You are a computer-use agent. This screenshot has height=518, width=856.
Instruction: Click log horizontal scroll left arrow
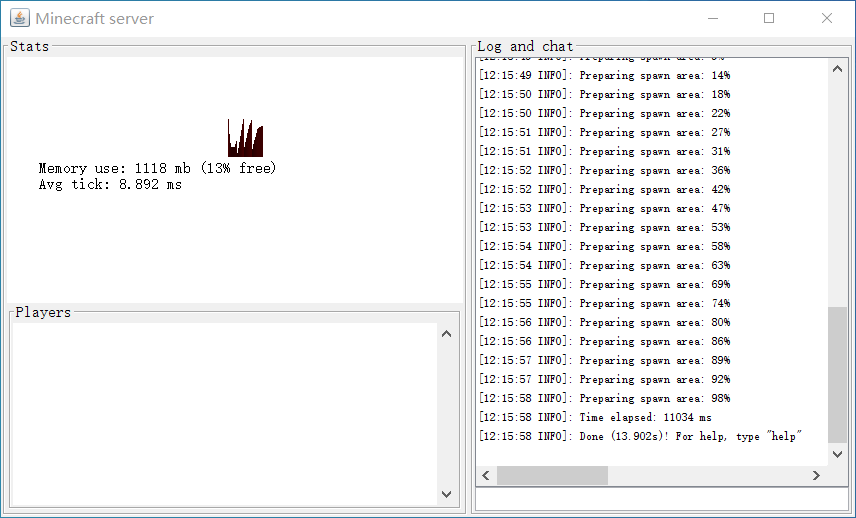coord(486,475)
